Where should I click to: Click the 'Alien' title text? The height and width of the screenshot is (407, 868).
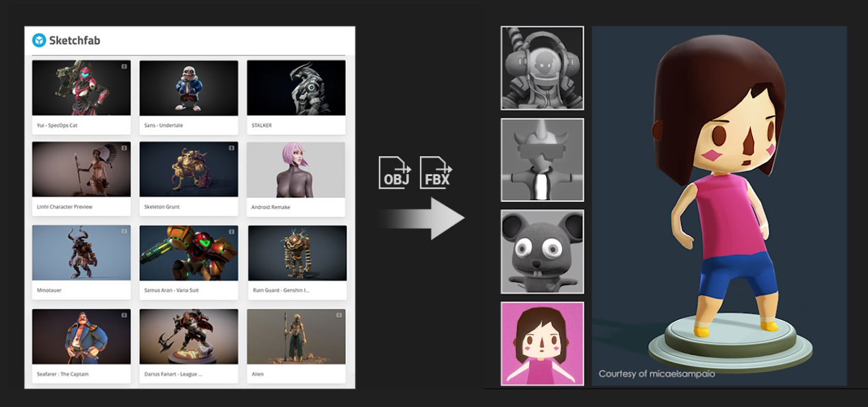pyautogui.click(x=258, y=374)
